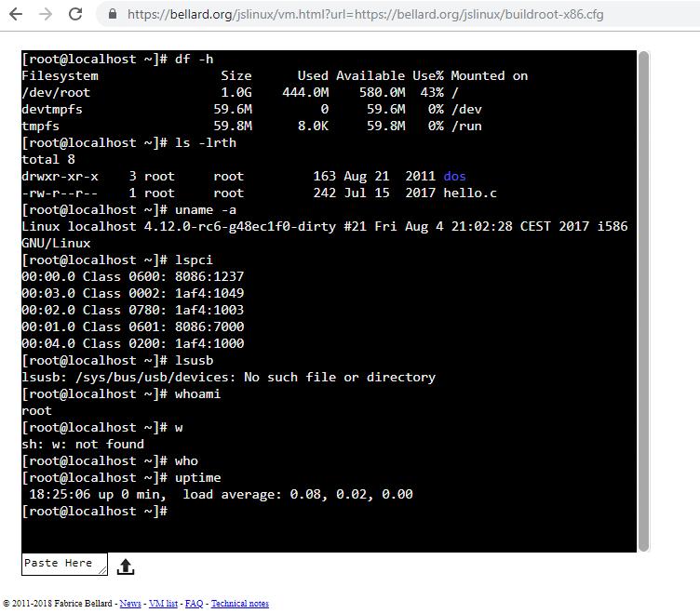Click the PCI entry '8086:7000'
Viewport: 700px width, 613px height.
click(x=209, y=326)
